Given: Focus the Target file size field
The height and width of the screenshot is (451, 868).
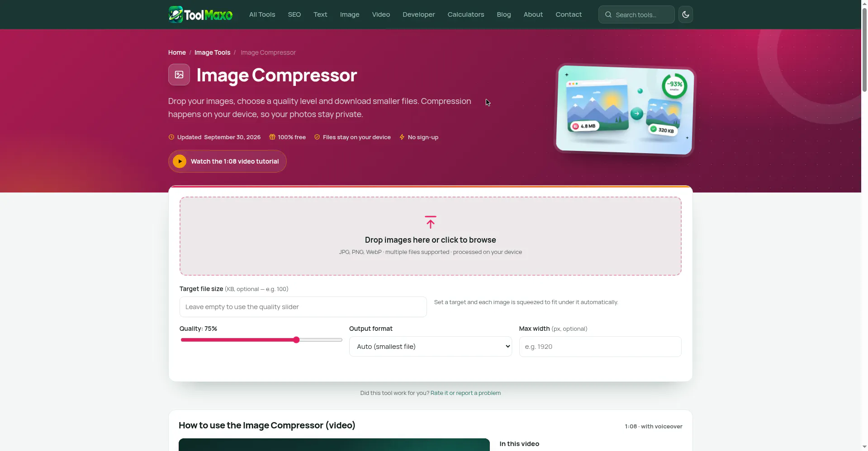Looking at the screenshot, I should click(x=303, y=307).
